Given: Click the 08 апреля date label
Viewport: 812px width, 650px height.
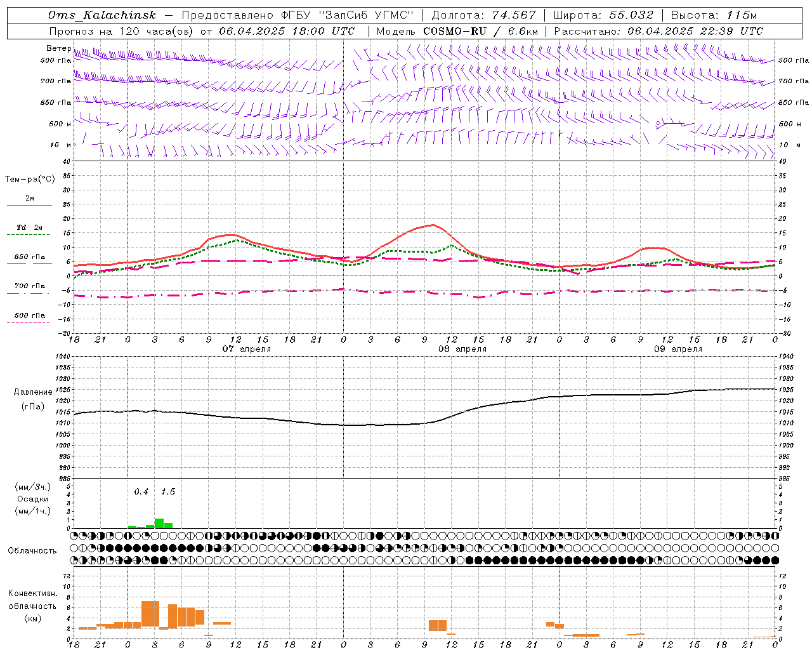Looking at the screenshot, I should [462, 348].
